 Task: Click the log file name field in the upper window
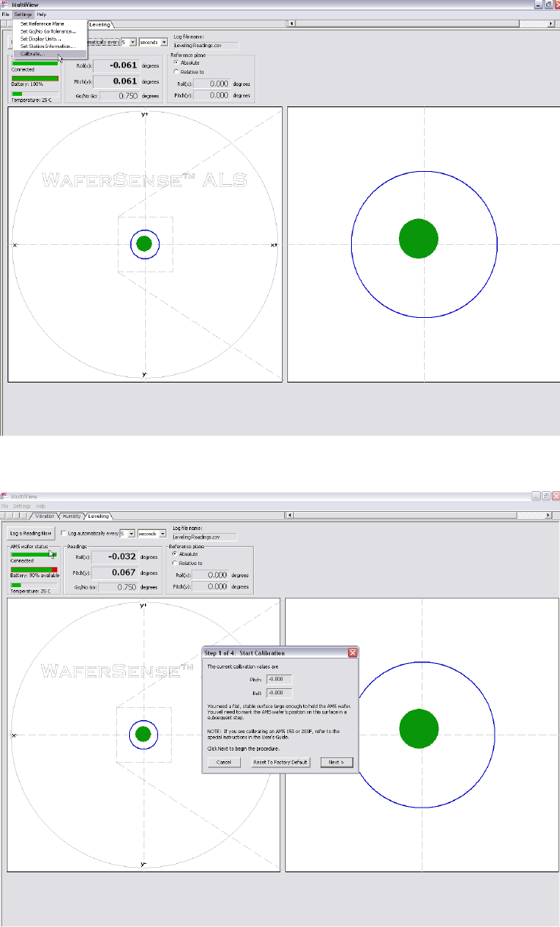(x=206, y=46)
